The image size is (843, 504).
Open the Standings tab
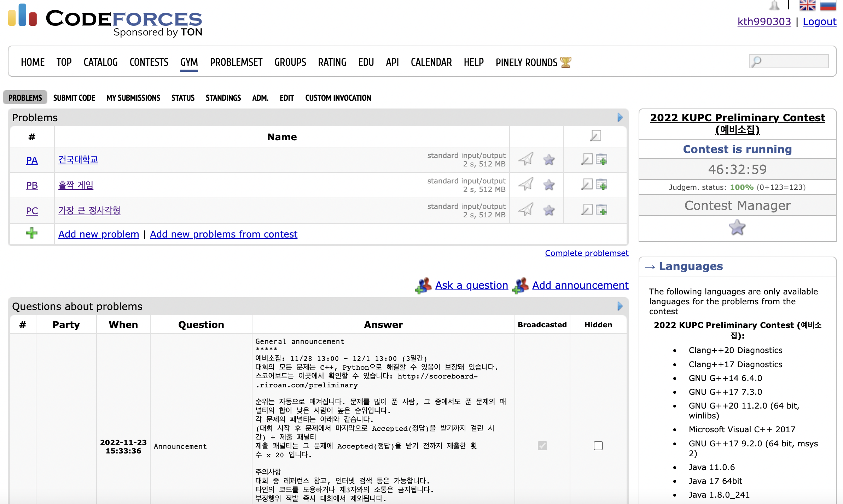(223, 98)
